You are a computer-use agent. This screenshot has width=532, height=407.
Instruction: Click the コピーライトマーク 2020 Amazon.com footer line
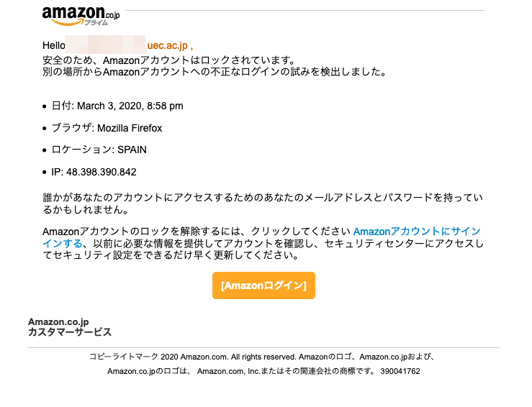coord(261,357)
